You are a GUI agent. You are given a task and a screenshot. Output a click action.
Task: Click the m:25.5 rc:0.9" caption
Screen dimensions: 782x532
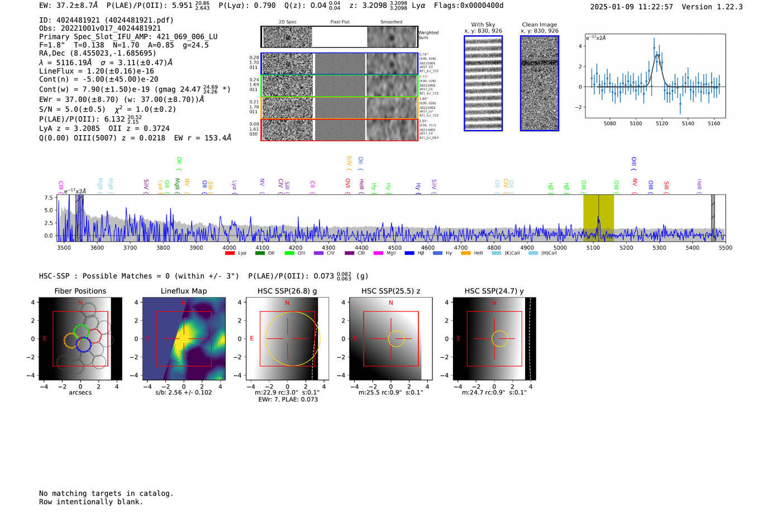tap(391, 392)
